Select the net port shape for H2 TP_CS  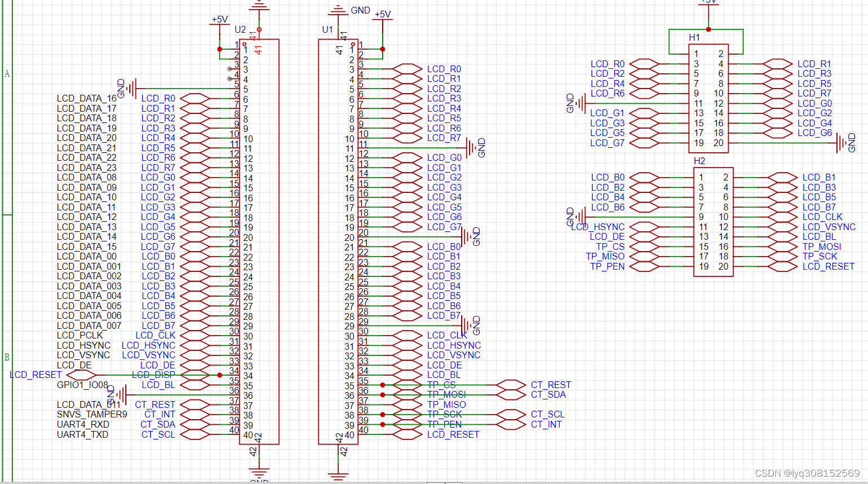[x=644, y=247]
